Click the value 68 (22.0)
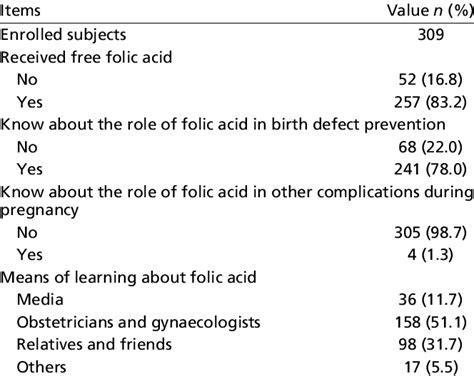The width and height of the screenshot is (474, 376). (430, 147)
